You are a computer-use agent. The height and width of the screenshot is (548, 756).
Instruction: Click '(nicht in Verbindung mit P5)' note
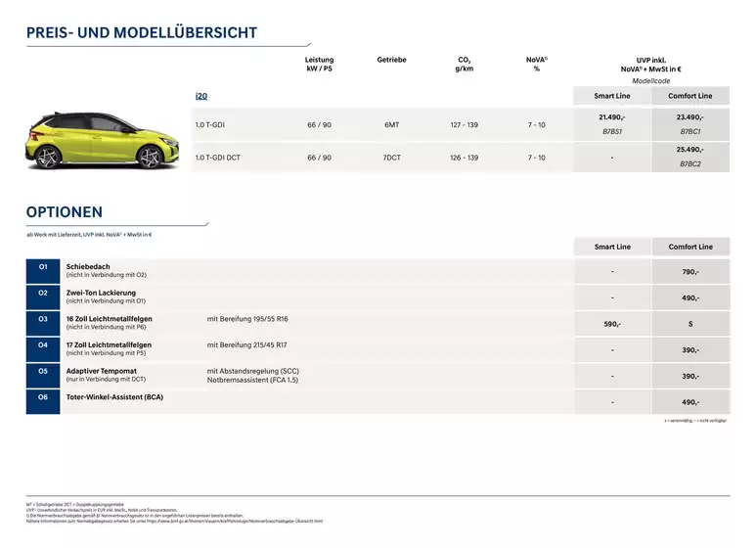tap(106, 353)
